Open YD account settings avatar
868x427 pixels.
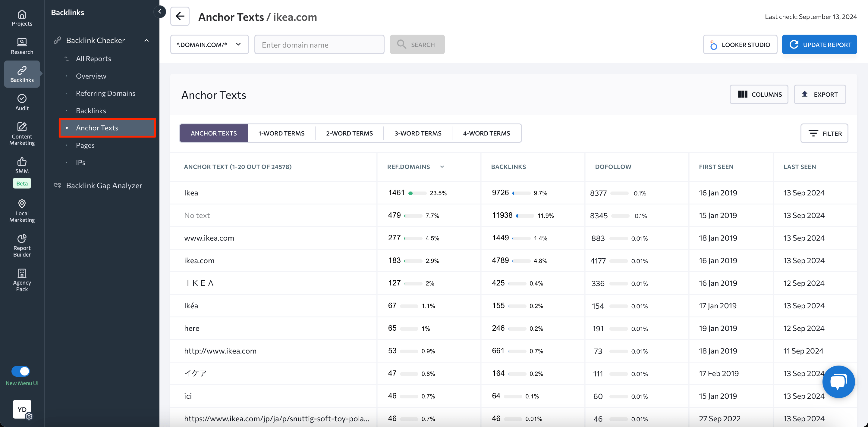[22, 409]
